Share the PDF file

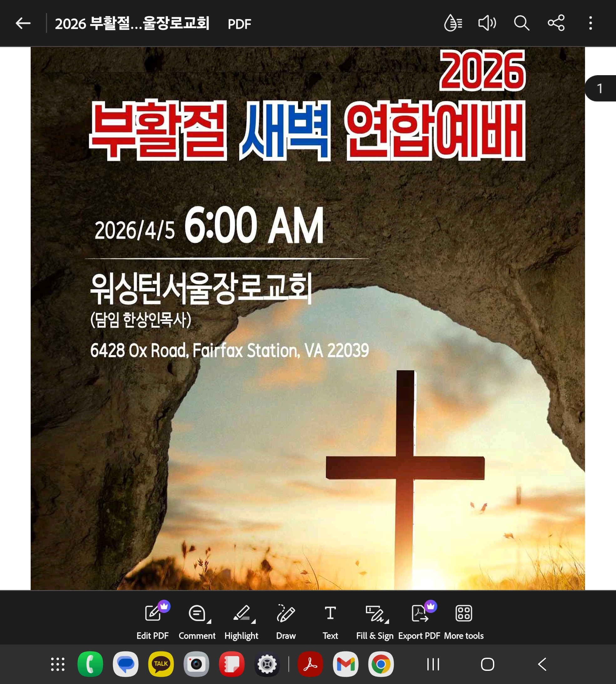(x=556, y=23)
